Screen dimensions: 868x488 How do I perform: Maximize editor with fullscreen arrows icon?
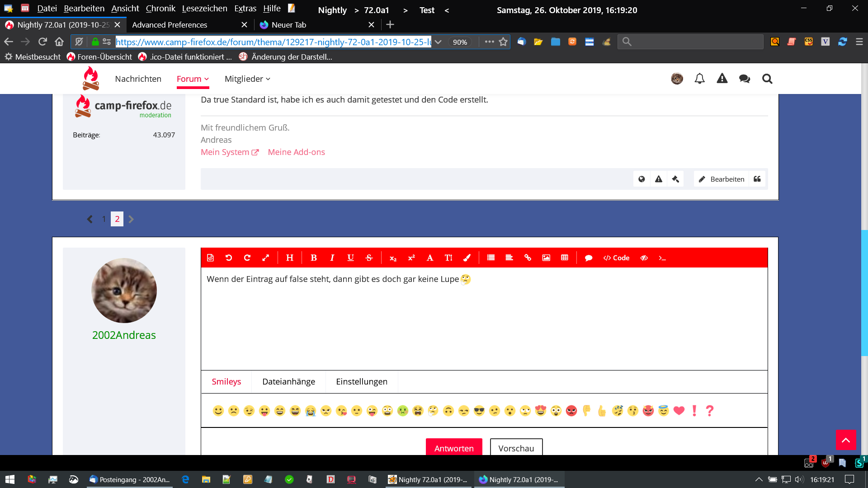coord(265,258)
